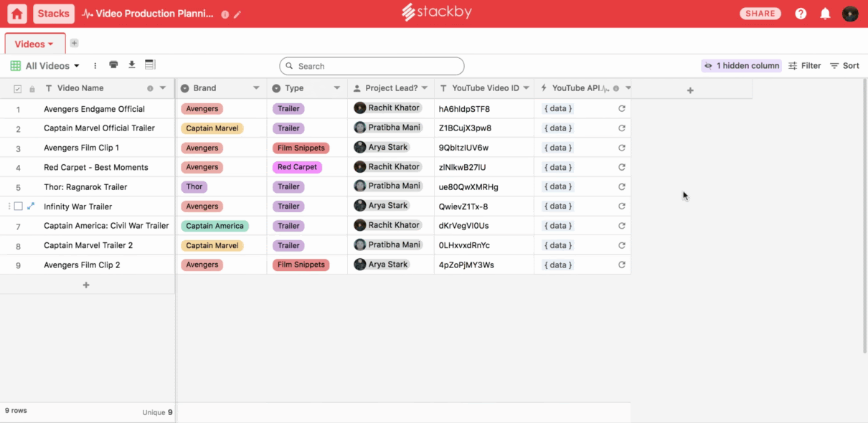
Task: Open the Sort option
Action: pos(844,66)
